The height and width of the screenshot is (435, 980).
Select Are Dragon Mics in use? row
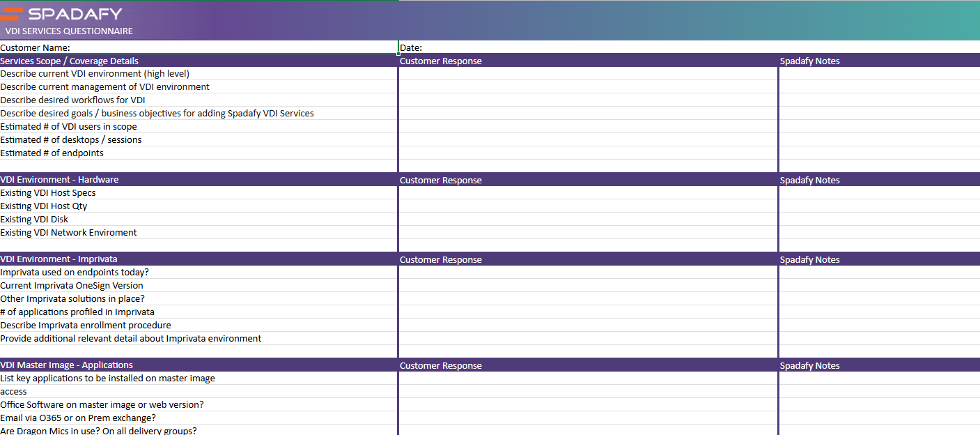(199, 430)
